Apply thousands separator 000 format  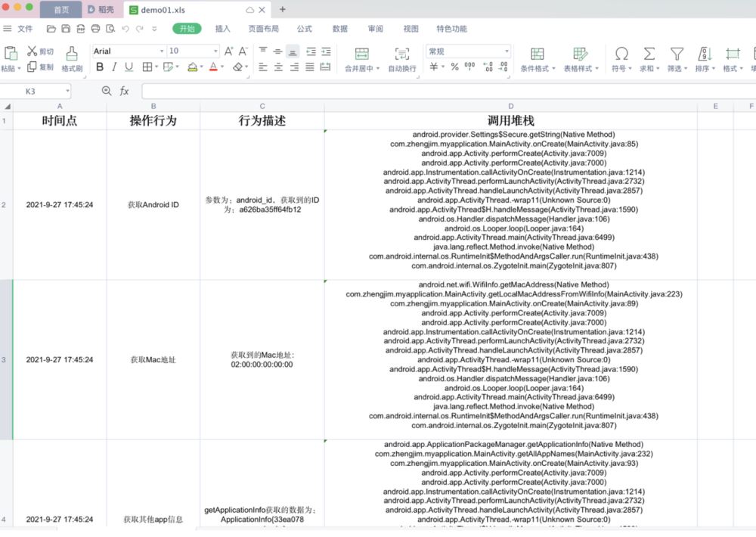tap(469, 66)
